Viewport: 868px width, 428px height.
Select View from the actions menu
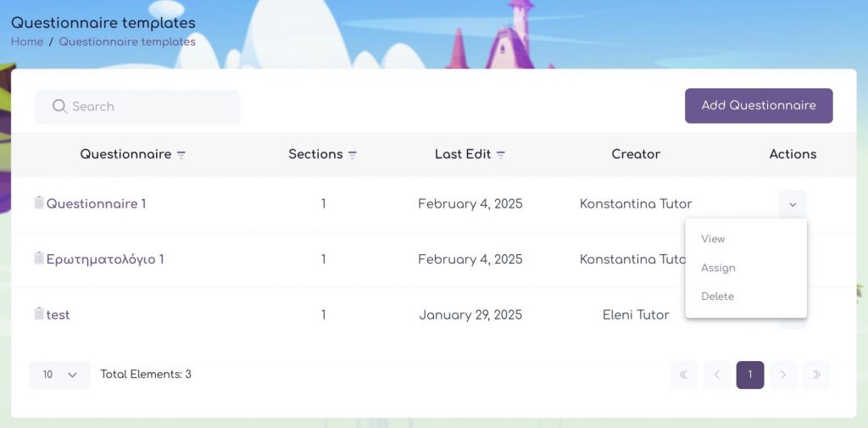[713, 239]
